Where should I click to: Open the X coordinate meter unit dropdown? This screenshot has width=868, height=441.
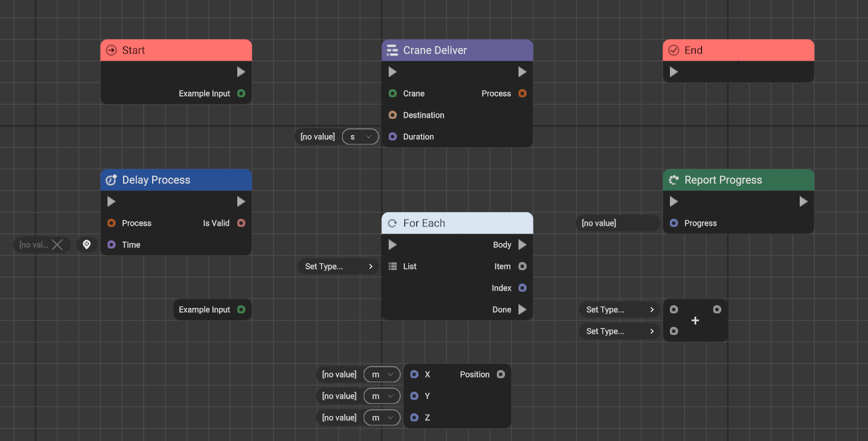click(382, 375)
